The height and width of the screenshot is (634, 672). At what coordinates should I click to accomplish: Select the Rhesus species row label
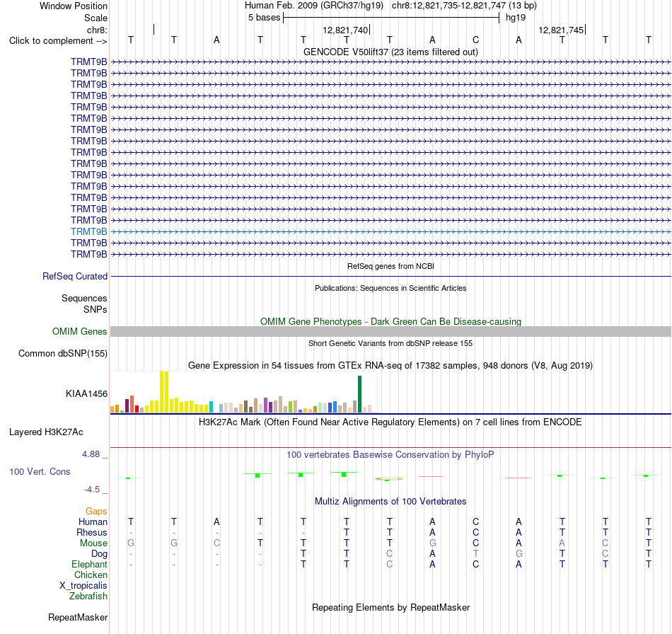click(92, 532)
